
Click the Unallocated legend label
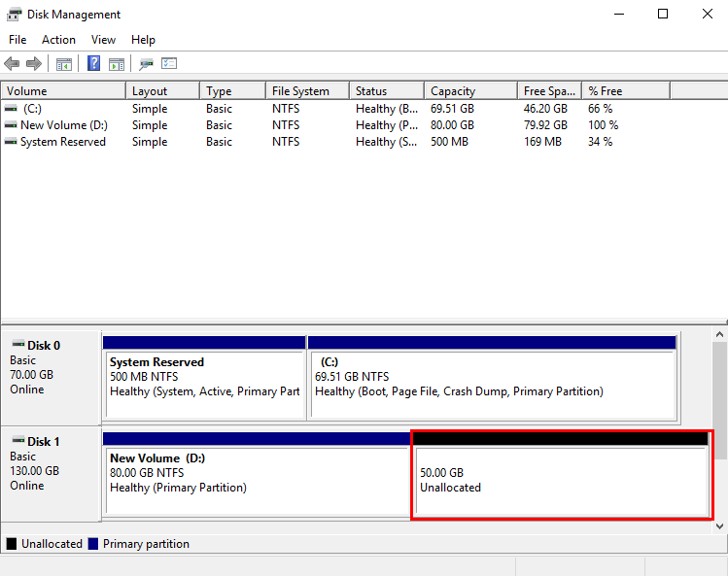point(52,544)
